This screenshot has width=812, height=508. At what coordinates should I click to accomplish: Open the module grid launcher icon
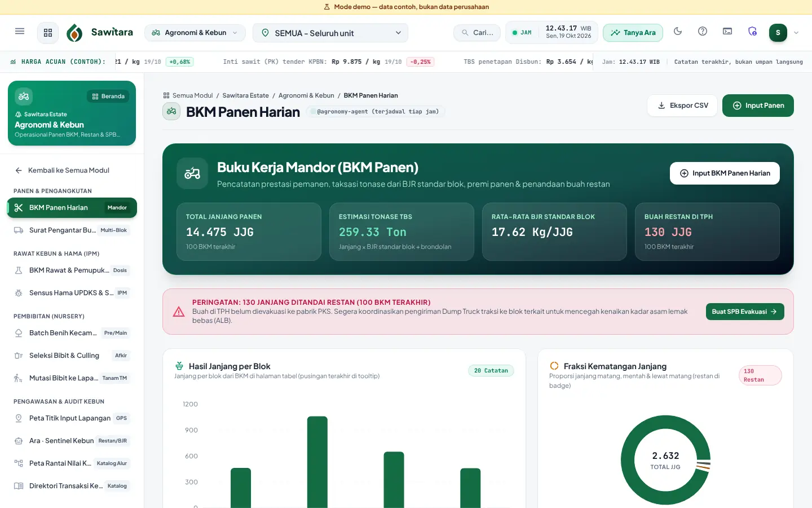coord(48,33)
